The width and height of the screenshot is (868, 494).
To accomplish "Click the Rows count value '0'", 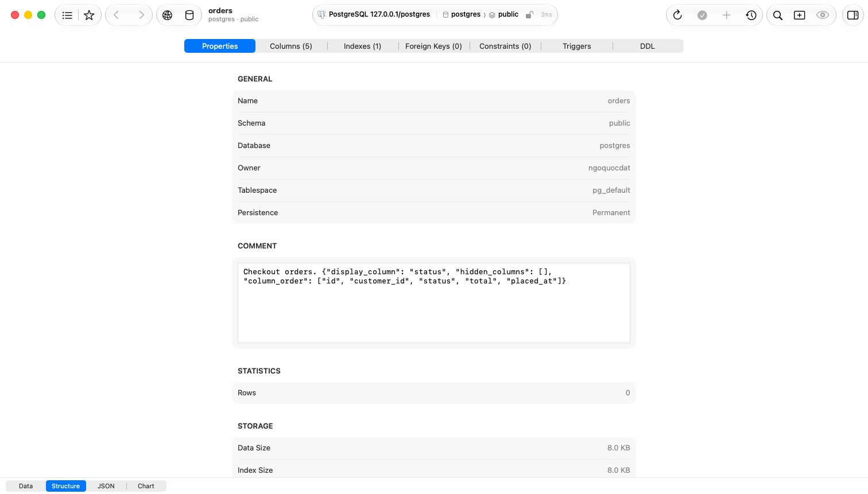I will 627,393.
